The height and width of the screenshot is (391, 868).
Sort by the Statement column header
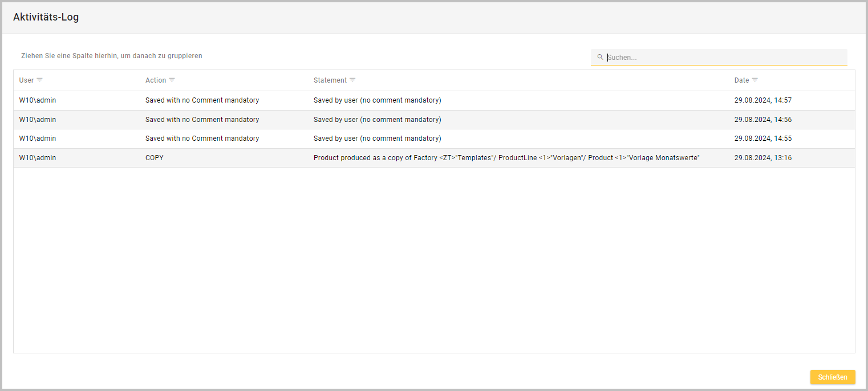pyautogui.click(x=330, y=80)
